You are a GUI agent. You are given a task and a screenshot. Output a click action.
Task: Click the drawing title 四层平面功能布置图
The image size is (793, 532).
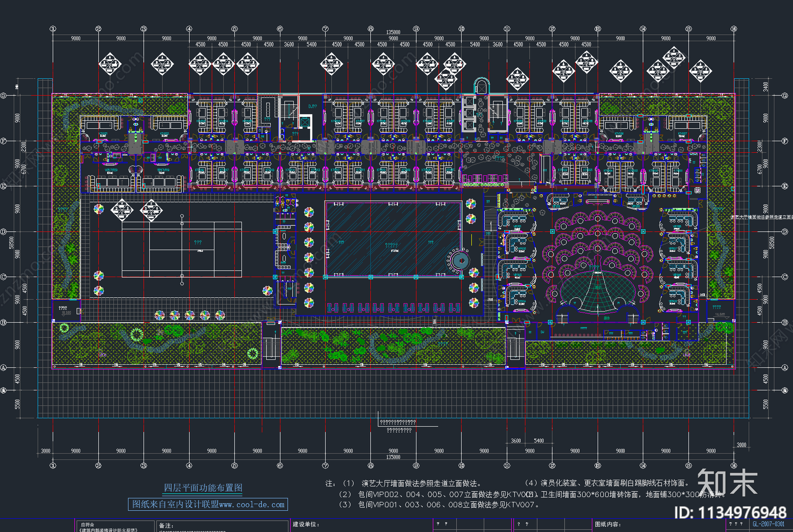[203, 488]
